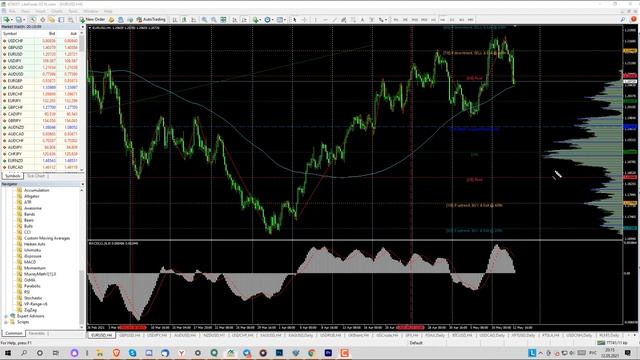The height and width of the screenshot is (360, 640).
Task: Set timeframe to D1
Action: point(452,19)
